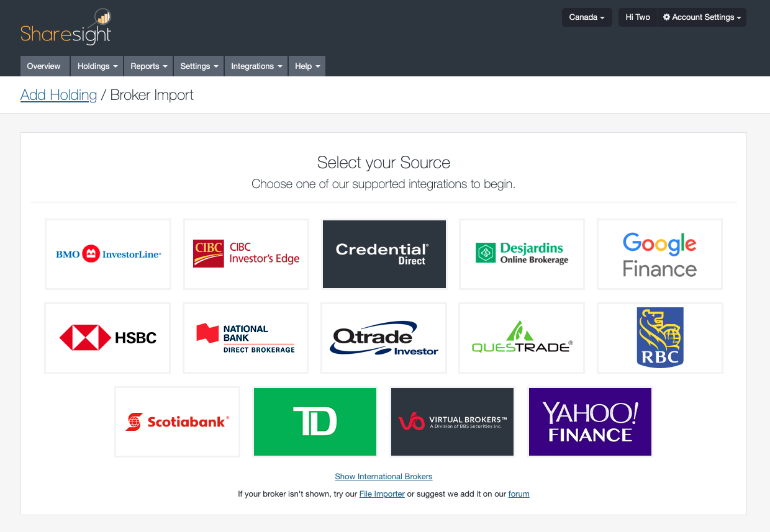
Task: Open the Integrations dropdown
Action: coord(256,66)
